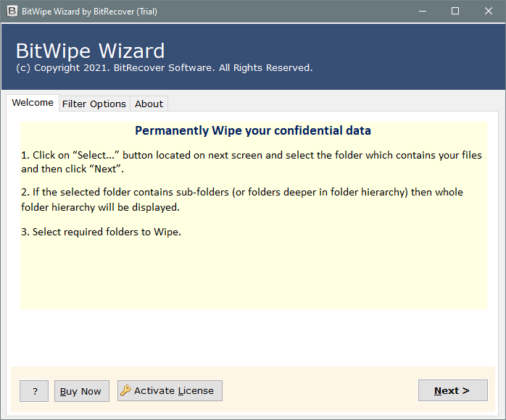Click the heading 'Permanently Wipe your confidential data'
This screenshot has width=506, height=420.
[253, 130]
